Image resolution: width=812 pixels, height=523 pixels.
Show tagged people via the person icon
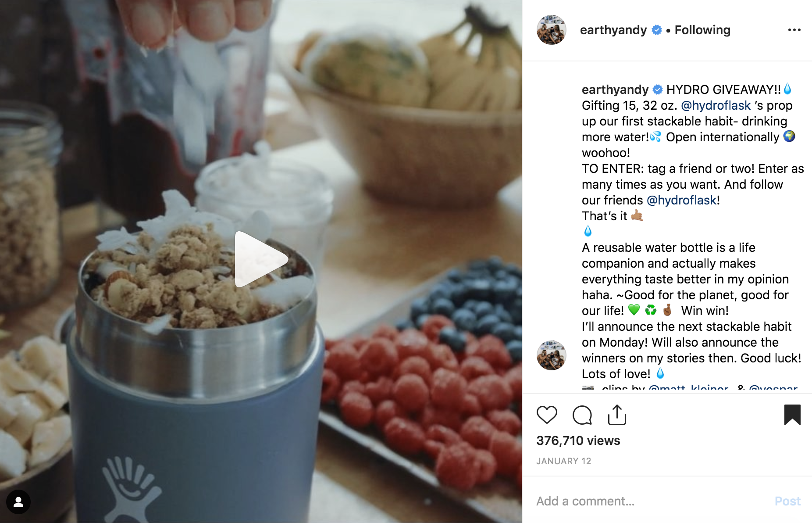point(18,502)
